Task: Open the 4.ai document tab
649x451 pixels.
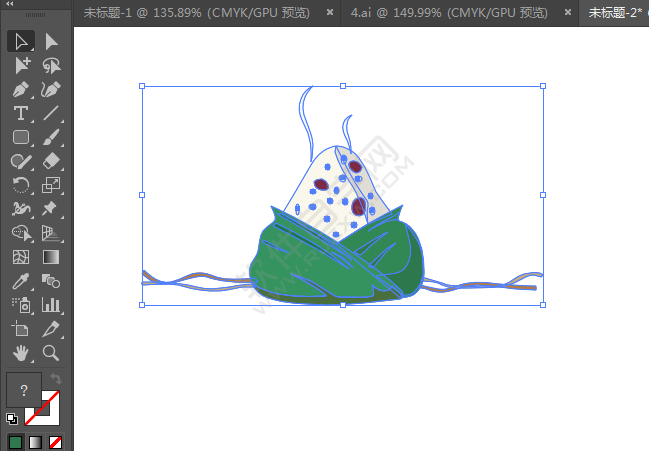Action: [x=449, y=13]
